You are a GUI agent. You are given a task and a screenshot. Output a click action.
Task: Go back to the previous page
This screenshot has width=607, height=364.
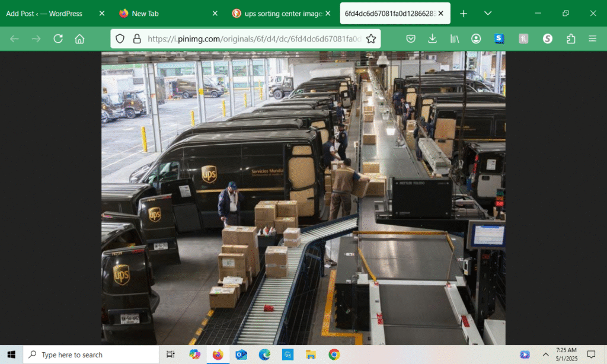[14, 39]
